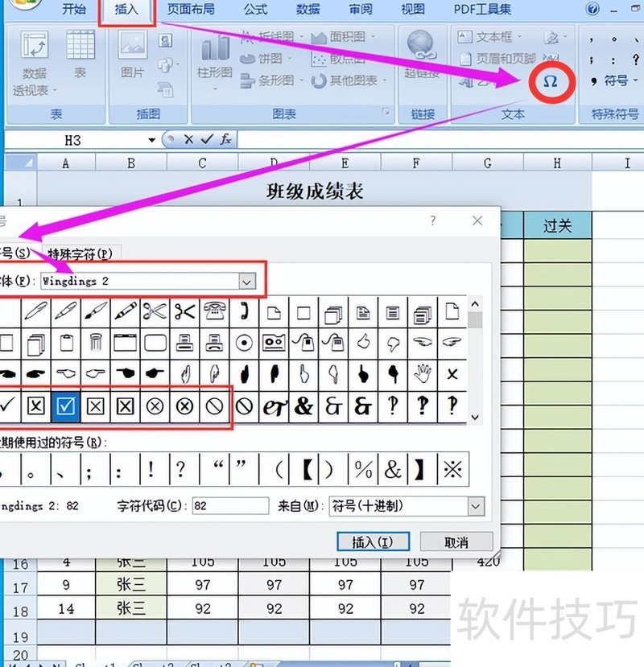644x667 pixels.
Task: Switch to the 开始 ribbon tab
Action: pyautogui.click(x=73, y=10)
